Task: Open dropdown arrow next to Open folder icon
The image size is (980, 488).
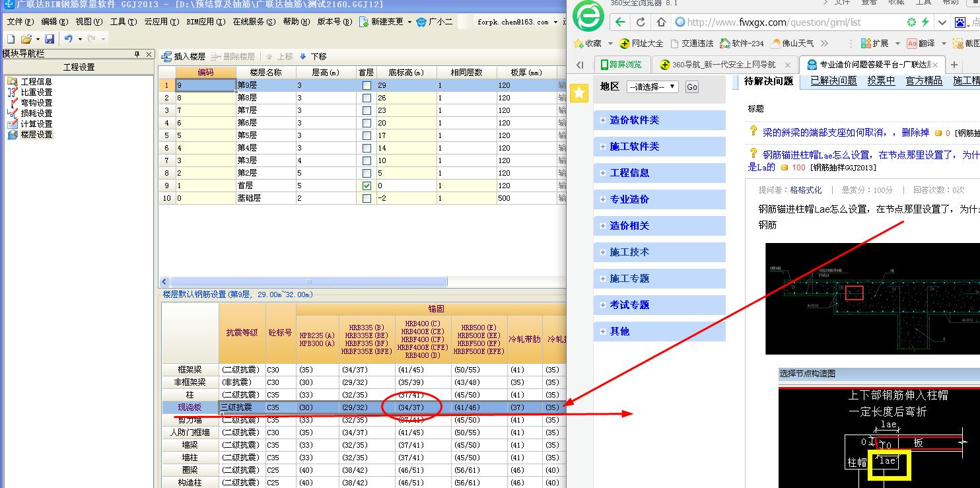Action: (x=38, y=40)
